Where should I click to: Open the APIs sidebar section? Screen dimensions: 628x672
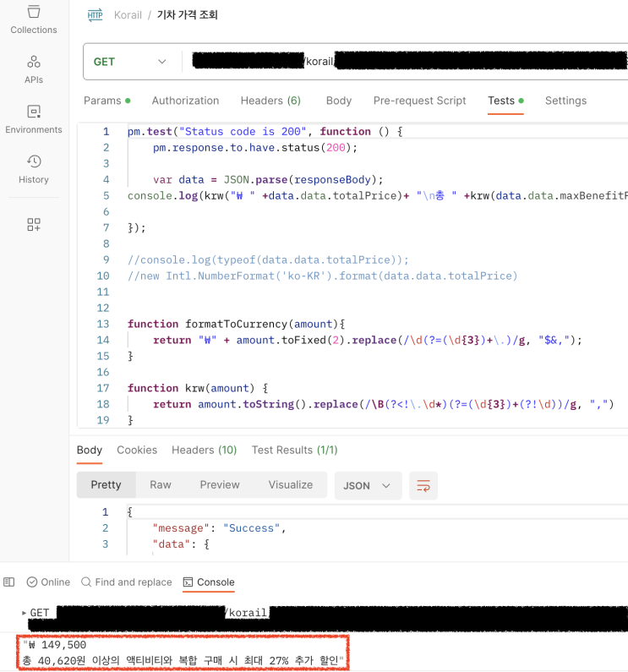point(34,69)
